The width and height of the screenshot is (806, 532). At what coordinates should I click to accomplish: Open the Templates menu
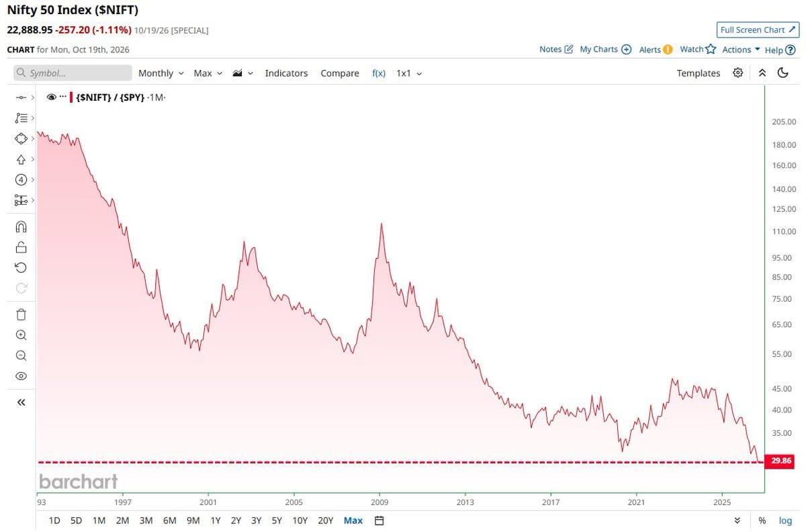699,73
